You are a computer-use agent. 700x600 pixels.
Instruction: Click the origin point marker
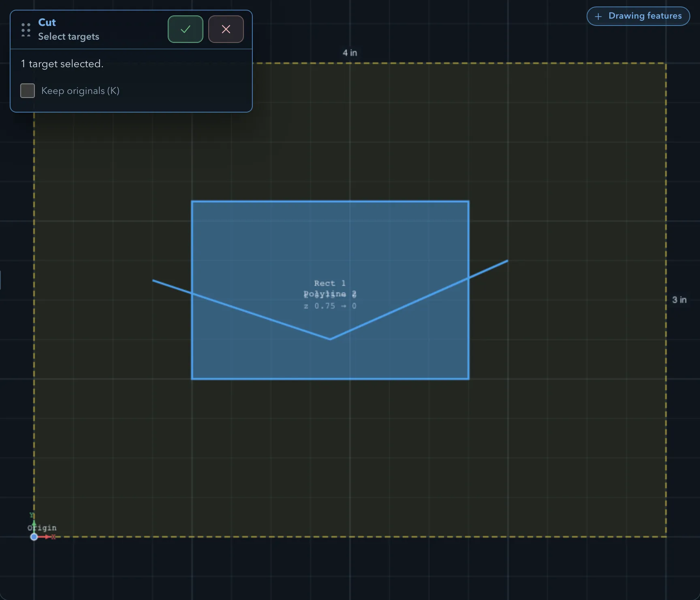tap(34, 537)
